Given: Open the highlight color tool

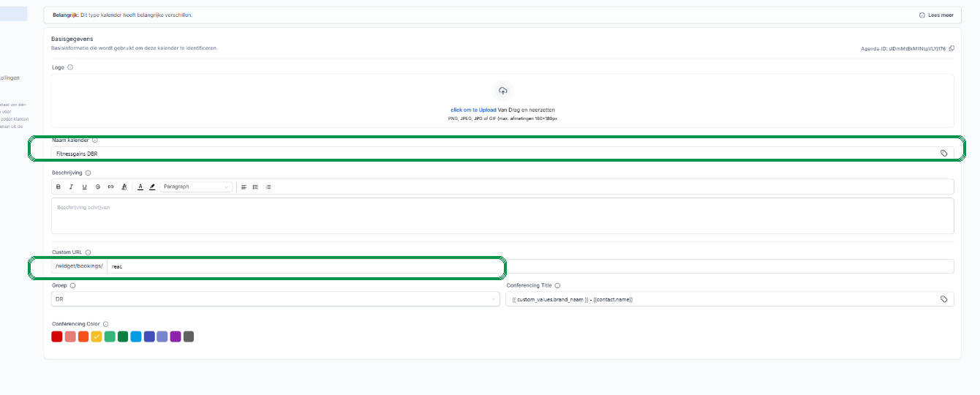Looking at the screenshot, I should 152,187.
